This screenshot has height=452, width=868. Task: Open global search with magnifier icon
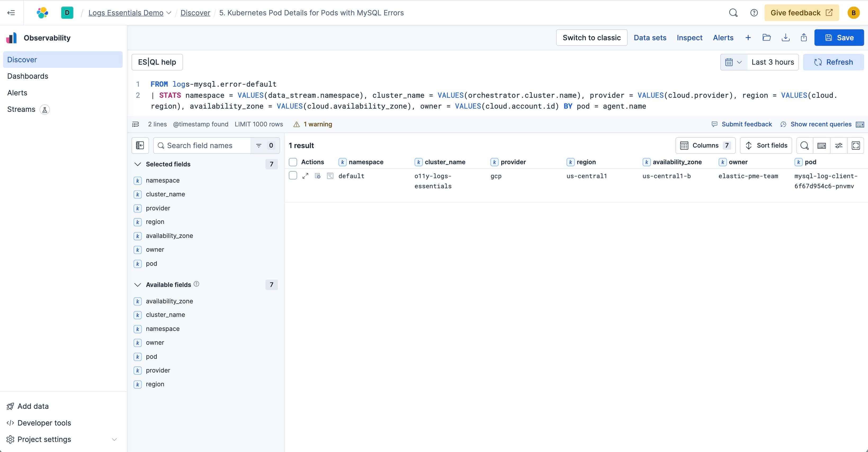[x=733, y=12]
